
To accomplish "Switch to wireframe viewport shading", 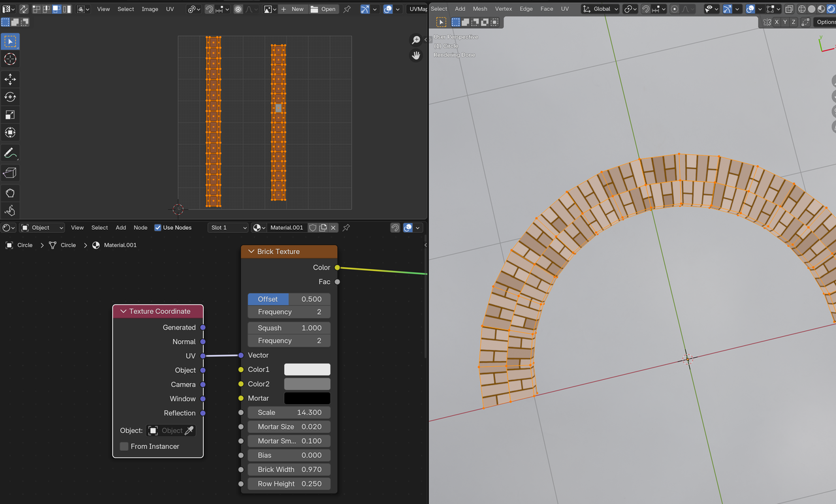I will (x=802, y=9).
